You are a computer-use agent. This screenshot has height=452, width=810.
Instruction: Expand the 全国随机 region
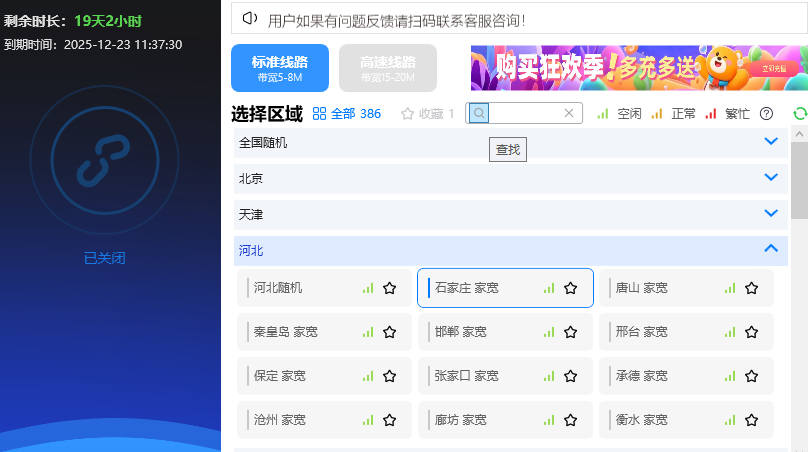point(770,142)
